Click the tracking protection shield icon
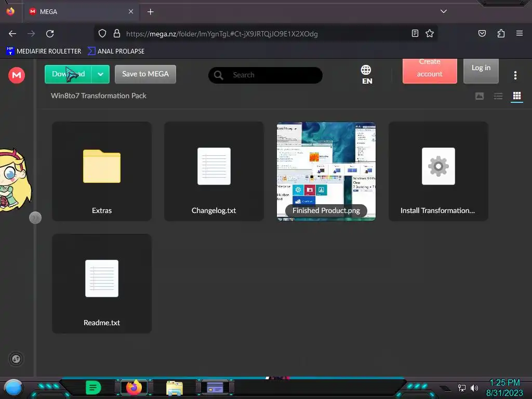The image size is (532, 399). coord(102,34)
